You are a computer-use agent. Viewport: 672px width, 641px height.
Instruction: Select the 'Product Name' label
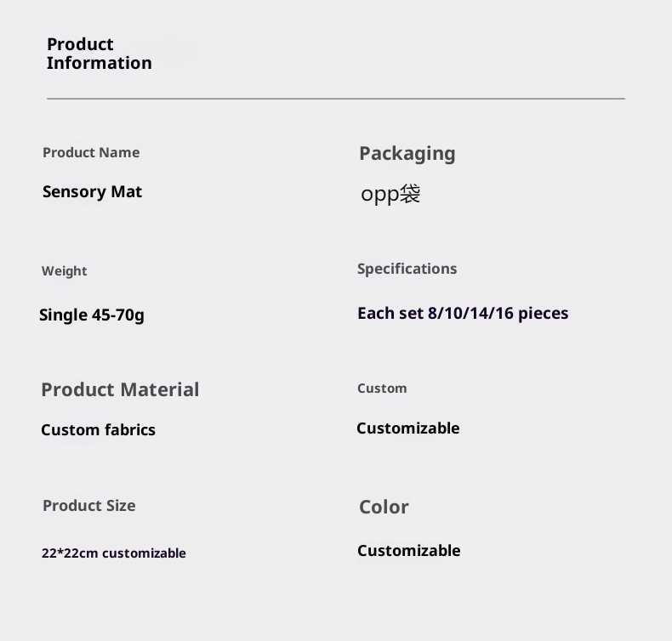(x=91, y=153)
